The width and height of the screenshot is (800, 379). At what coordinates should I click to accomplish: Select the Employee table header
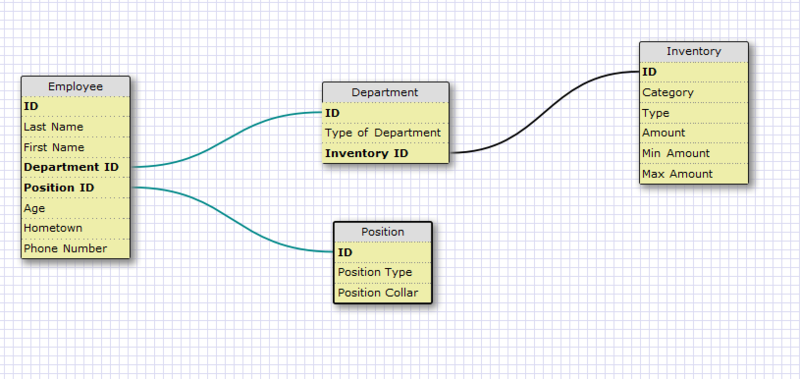point(76,86)
